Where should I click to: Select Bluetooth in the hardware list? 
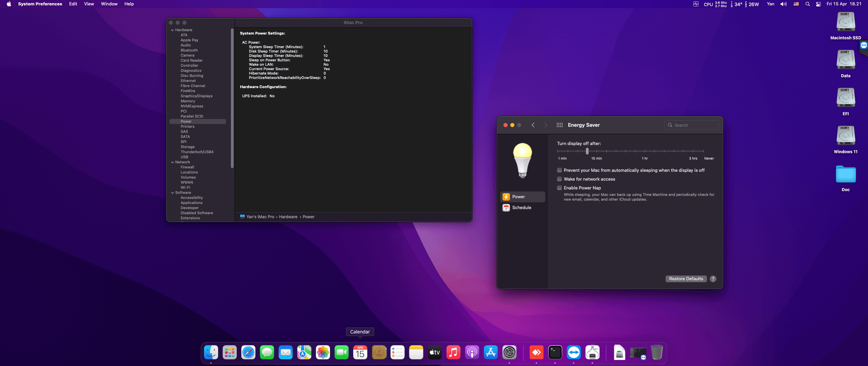[189, 50]
